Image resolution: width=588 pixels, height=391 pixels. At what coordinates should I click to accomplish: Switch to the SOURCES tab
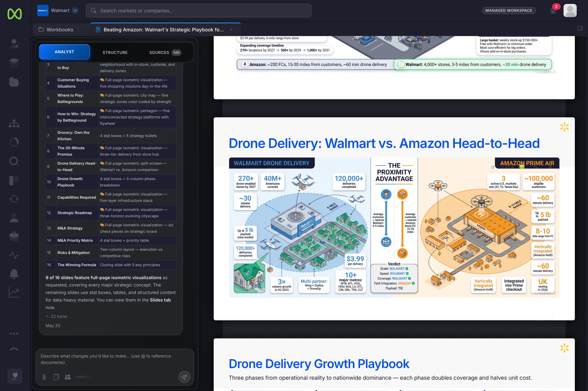click(165, 52)
